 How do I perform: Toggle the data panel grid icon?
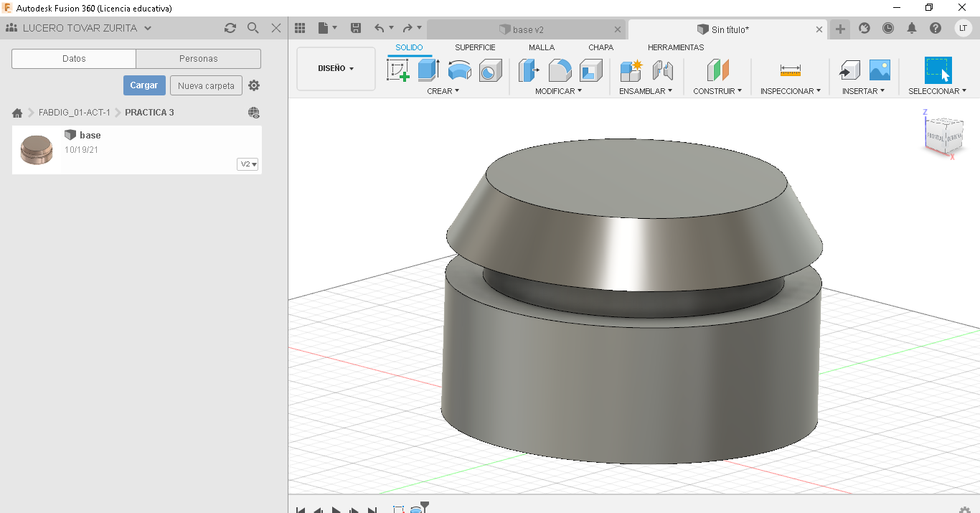click(300, 28)
